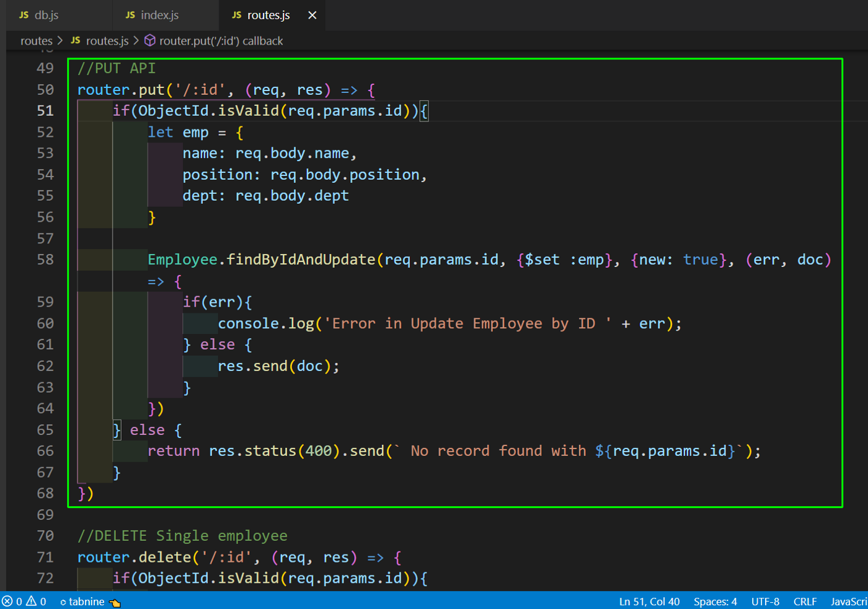This screenshot has width=868, height=609.
Task: Click 'position: req.body.position,' line
Action: (305, 175)
